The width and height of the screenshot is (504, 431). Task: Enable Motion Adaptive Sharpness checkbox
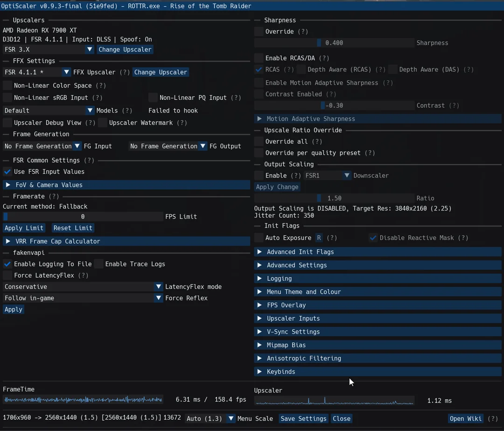259,83
